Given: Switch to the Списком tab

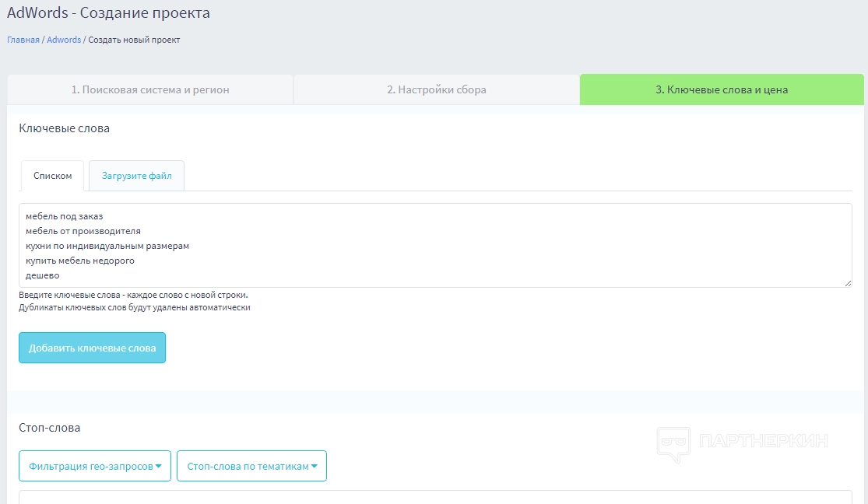Looking at the screenshot, I should 53,176.
